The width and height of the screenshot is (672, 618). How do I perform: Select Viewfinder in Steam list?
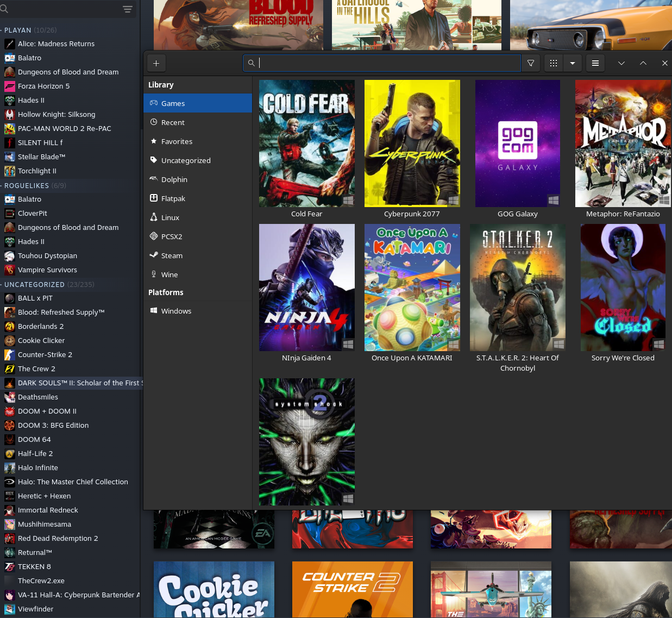pos(35,609)
